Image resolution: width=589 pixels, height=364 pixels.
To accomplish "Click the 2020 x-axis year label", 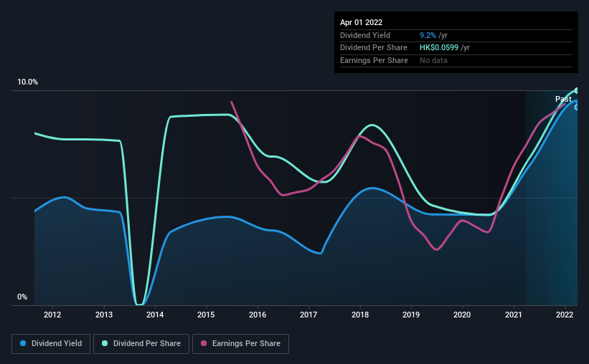I will [x=462, y=315].
